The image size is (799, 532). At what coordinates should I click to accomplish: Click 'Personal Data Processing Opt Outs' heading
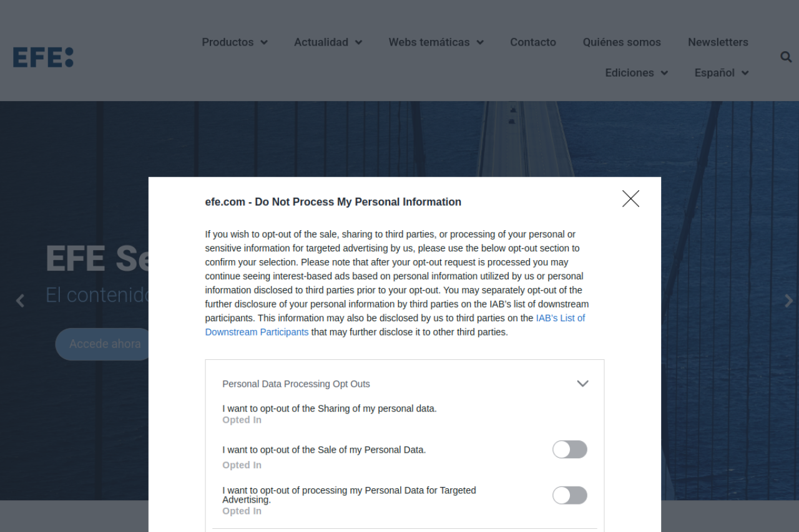(296, 384)
